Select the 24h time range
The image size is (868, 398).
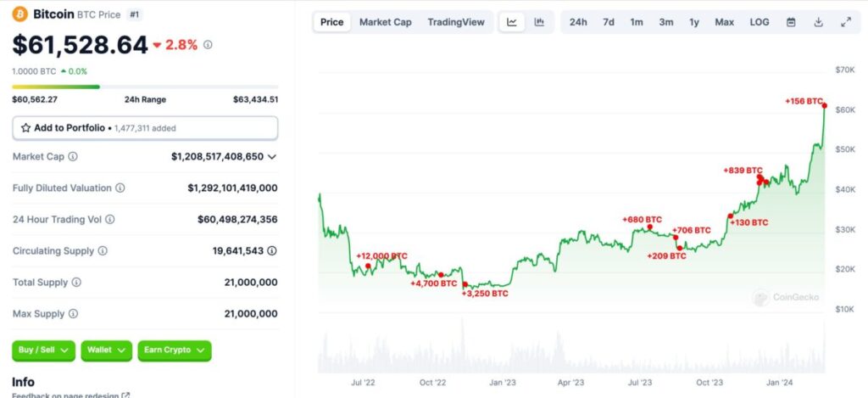pos(578,22)
